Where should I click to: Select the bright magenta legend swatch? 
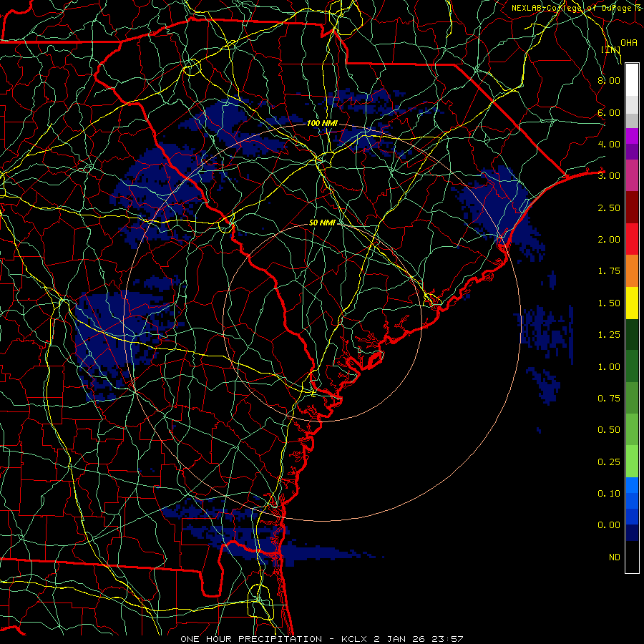(x=632, y=136)
